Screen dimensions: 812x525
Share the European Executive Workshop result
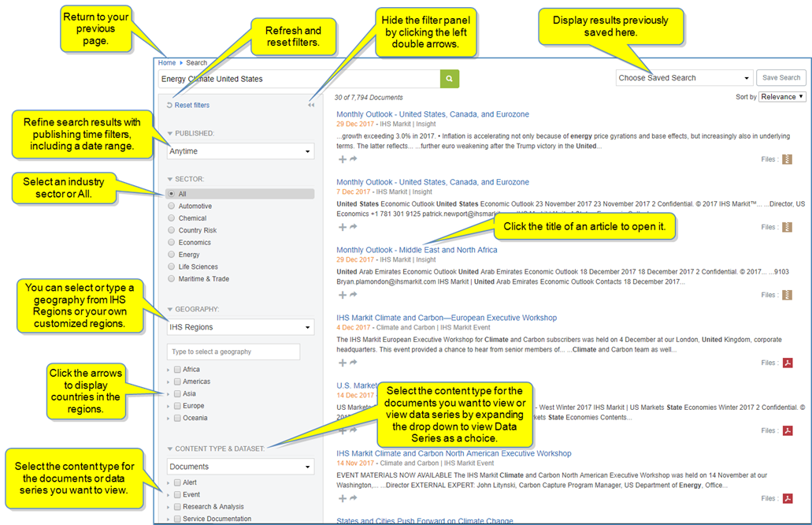[x=353, y=363]
